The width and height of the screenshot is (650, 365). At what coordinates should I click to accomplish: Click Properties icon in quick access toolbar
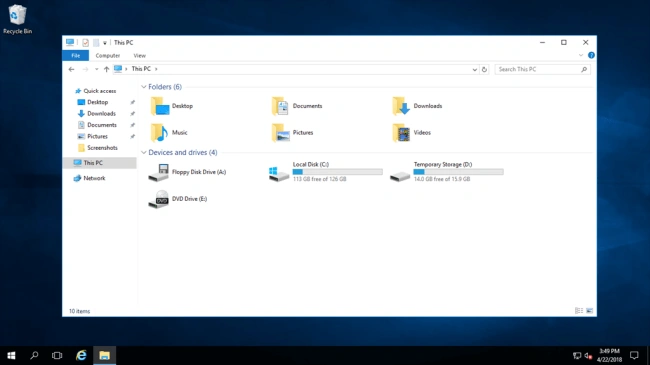click(85, 43)
